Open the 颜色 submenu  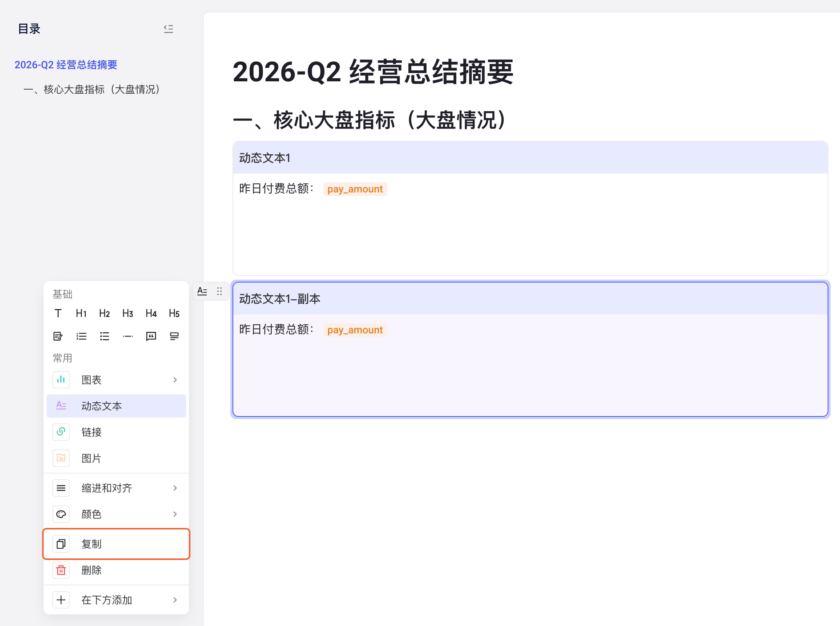116,514
